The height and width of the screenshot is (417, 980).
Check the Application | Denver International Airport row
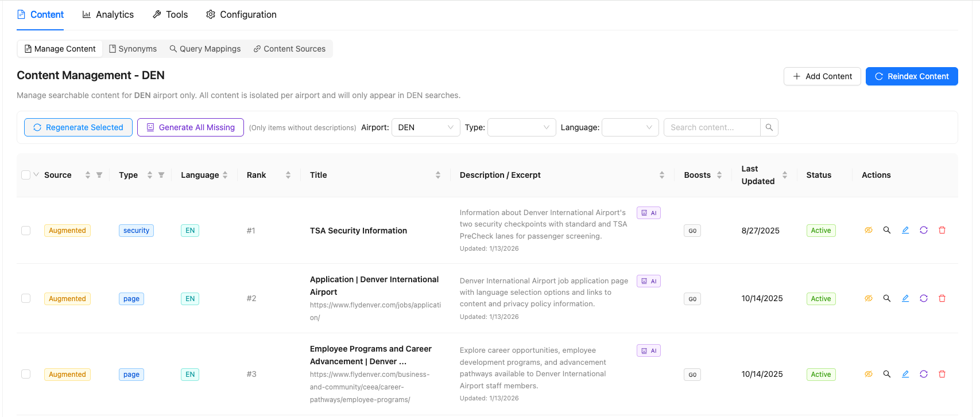(26, 298)
